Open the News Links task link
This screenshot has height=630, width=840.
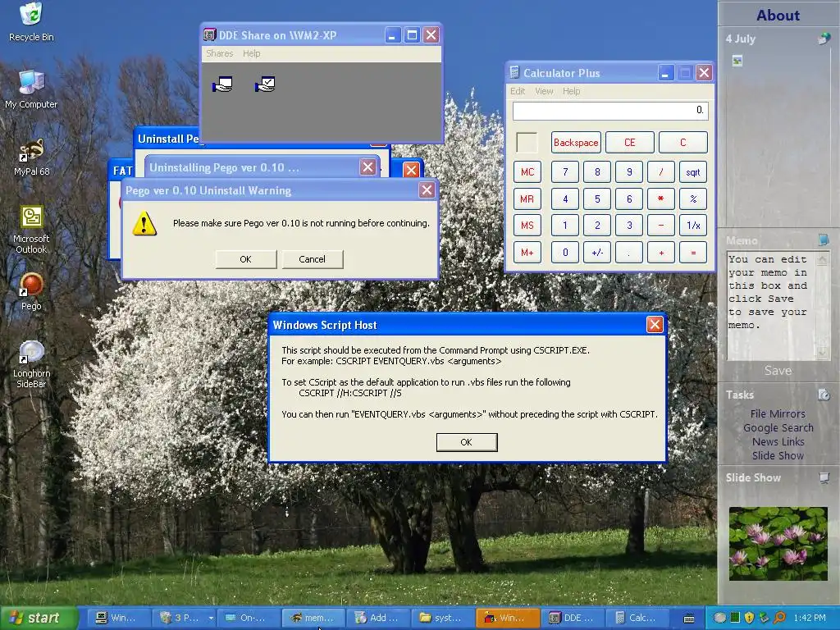[x=778, y=441]
